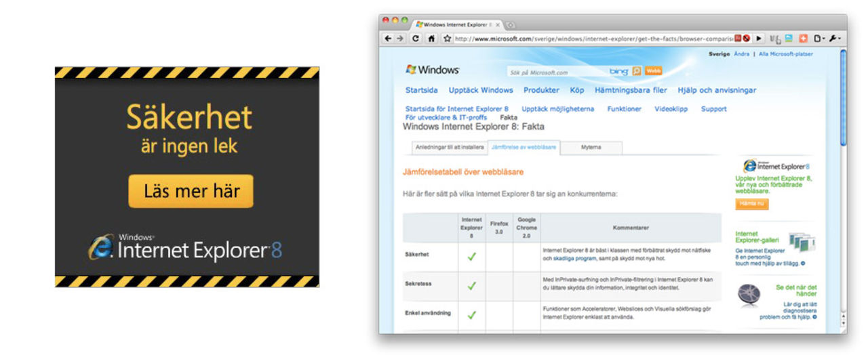Open a new tab with the plus button
Screen dimensions: 868x355
(x=511, y=25)
